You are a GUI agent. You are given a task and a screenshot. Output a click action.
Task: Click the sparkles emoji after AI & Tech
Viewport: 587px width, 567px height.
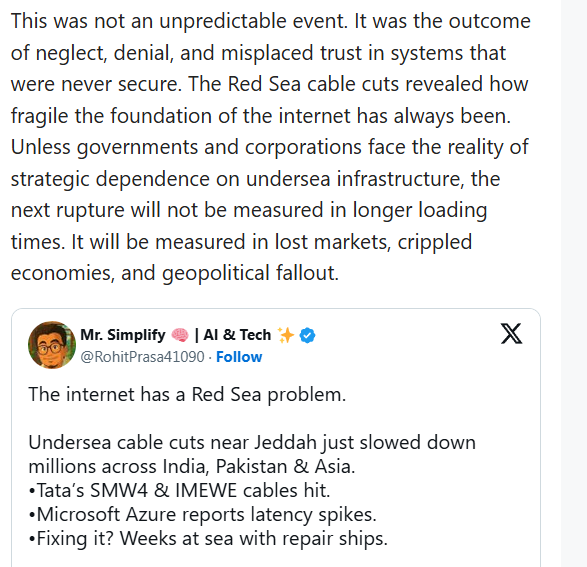pyautogui.click(x=286, y=335)
